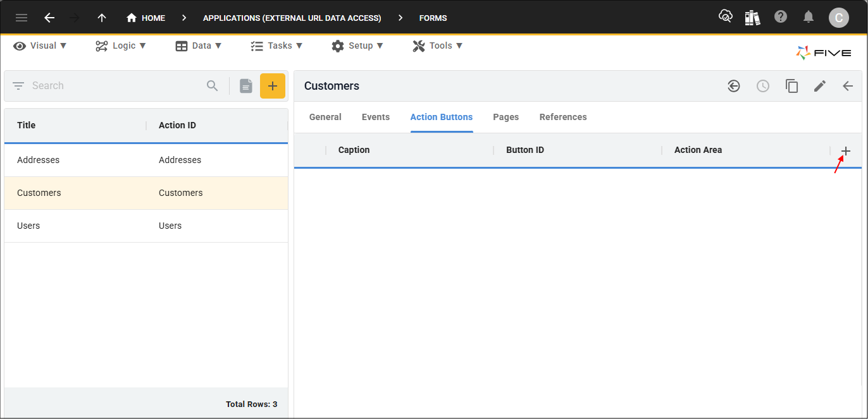
Task: Open the documentation books icon
Action: tap(752, 18)
